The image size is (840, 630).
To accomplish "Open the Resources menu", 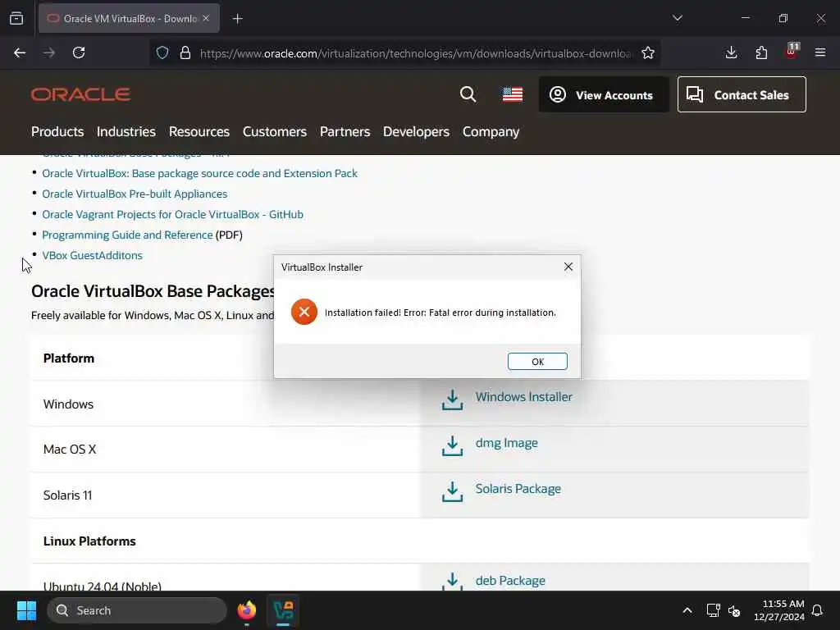I will pos(199,132).
